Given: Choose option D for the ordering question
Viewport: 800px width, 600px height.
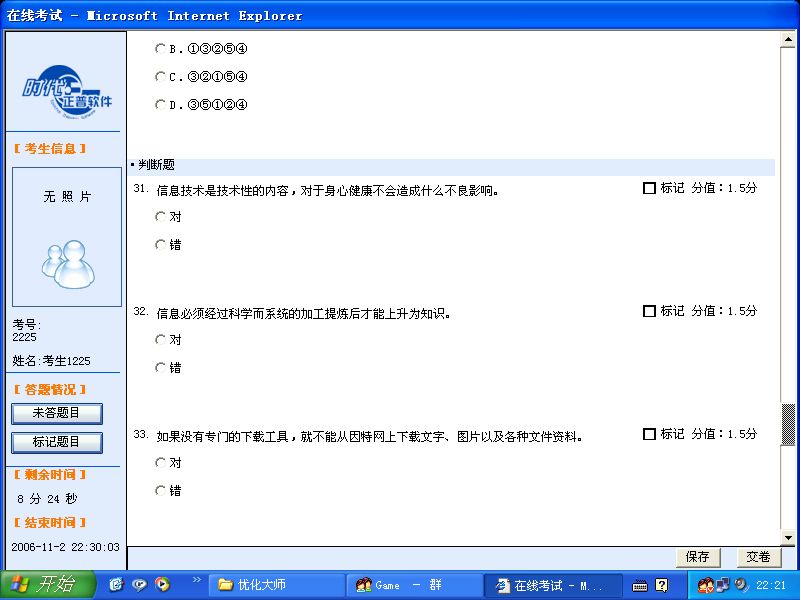Looking at the screenshot, I should point(160,104).
